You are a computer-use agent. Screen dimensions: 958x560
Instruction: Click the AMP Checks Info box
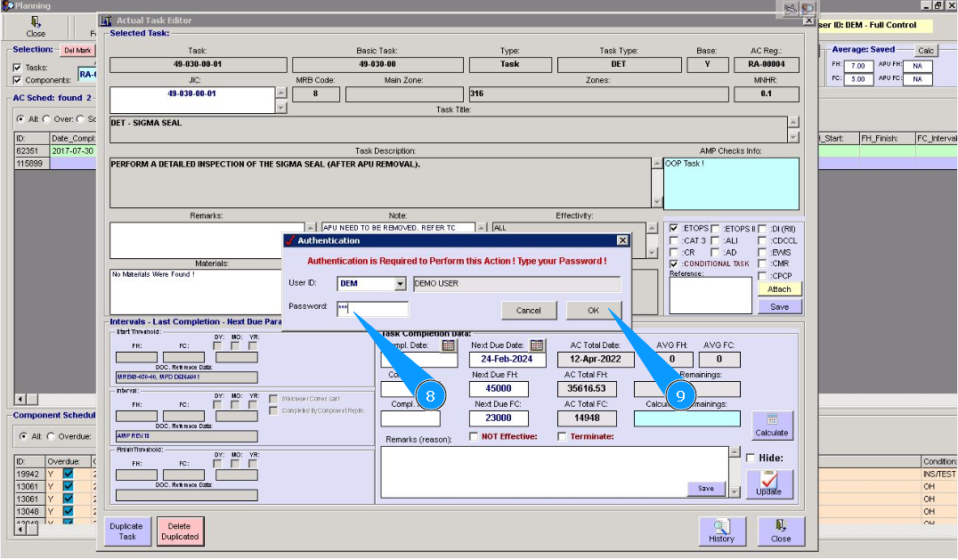(x=731, y=183)
